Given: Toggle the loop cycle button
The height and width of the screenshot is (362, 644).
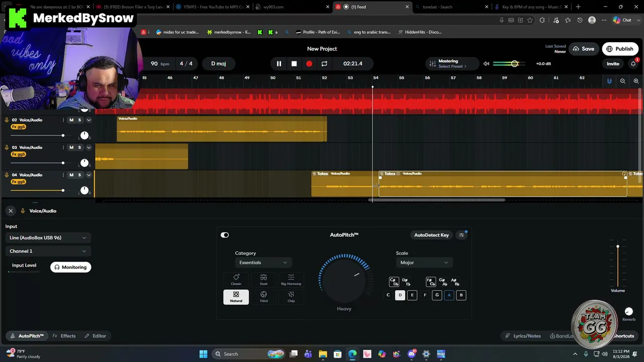Looking at the screenshot, I should click(324, 64).
